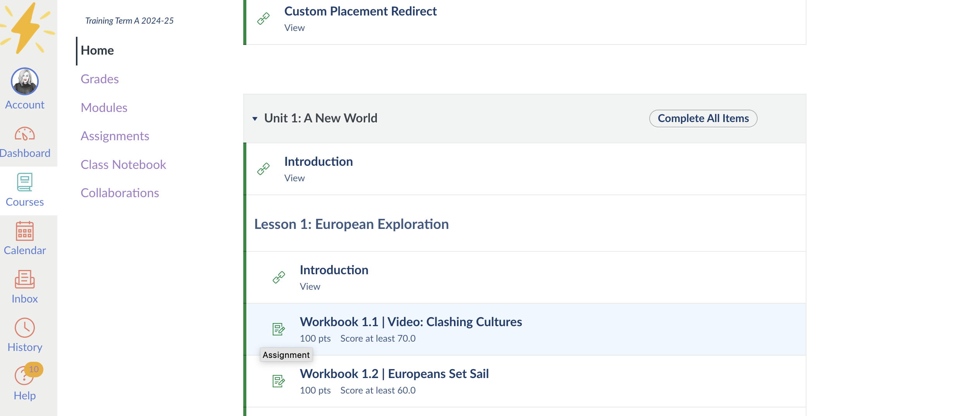Click the assignment icon for Workbook 1.1
The image size is (980, 416).
click(279, 329)
